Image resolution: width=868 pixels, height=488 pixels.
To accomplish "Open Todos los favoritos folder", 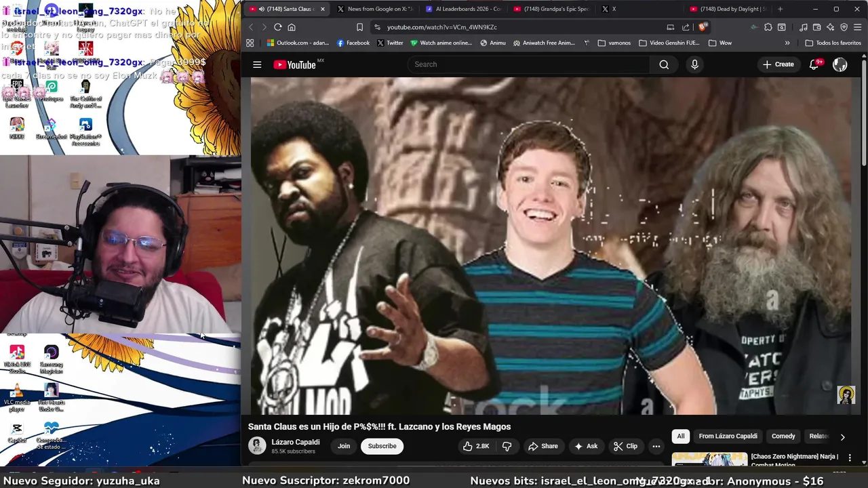I will pyautogui.click(x=833, y=43).
